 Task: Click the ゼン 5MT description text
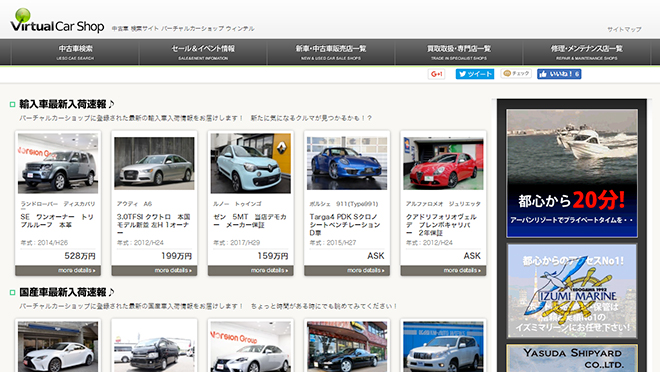[x=250, y=221]
